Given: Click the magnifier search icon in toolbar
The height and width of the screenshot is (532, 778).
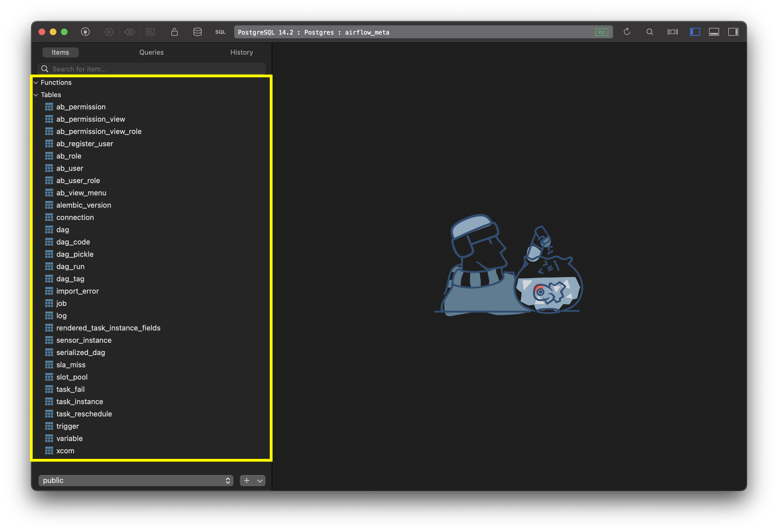Looking at the screenshot, I should tap(650, 32).
